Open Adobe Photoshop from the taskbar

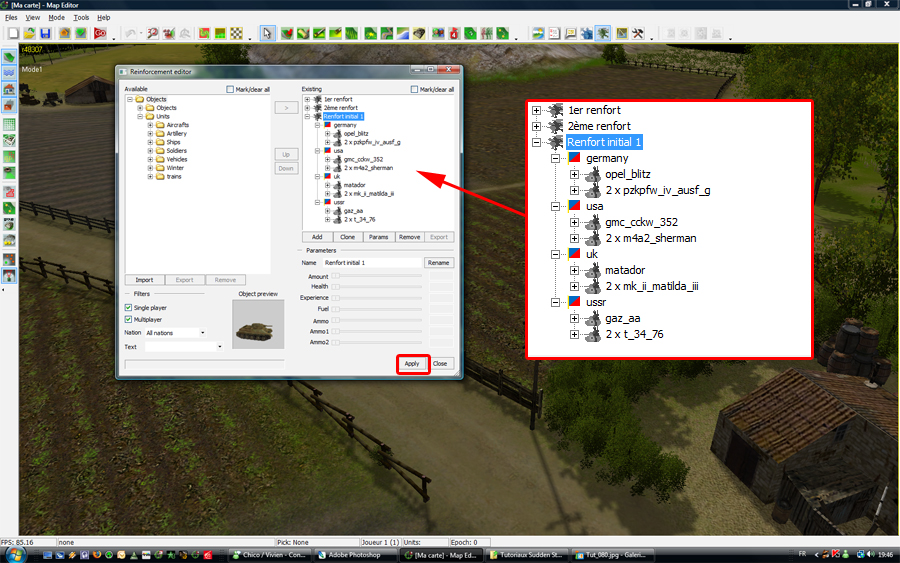tap(355, 555)
